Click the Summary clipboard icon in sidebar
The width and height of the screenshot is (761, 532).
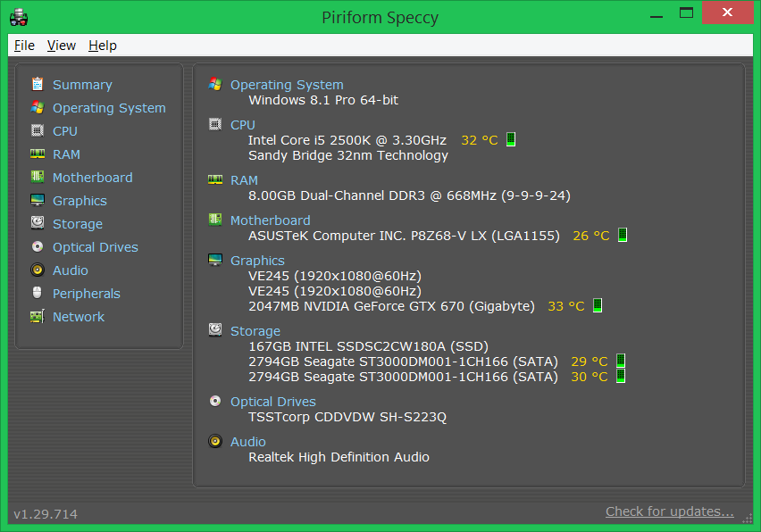[38, 85]
